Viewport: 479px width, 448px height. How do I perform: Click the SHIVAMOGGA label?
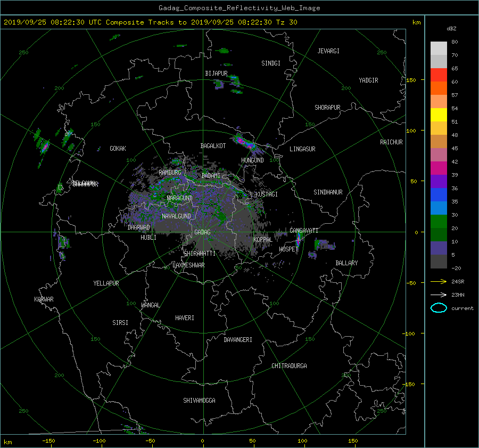[199, 401]
